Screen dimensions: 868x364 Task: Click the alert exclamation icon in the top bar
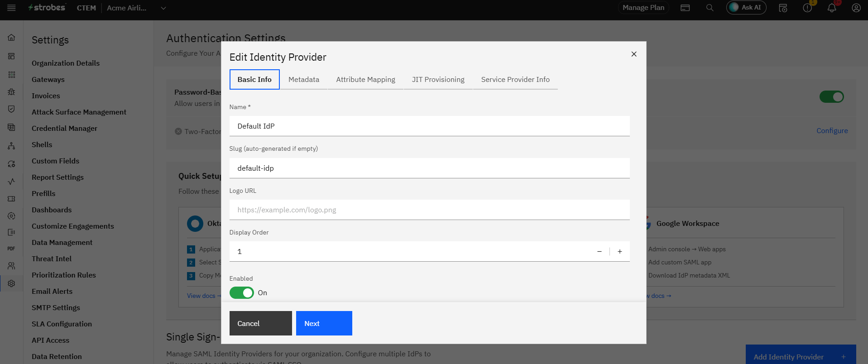807,8
